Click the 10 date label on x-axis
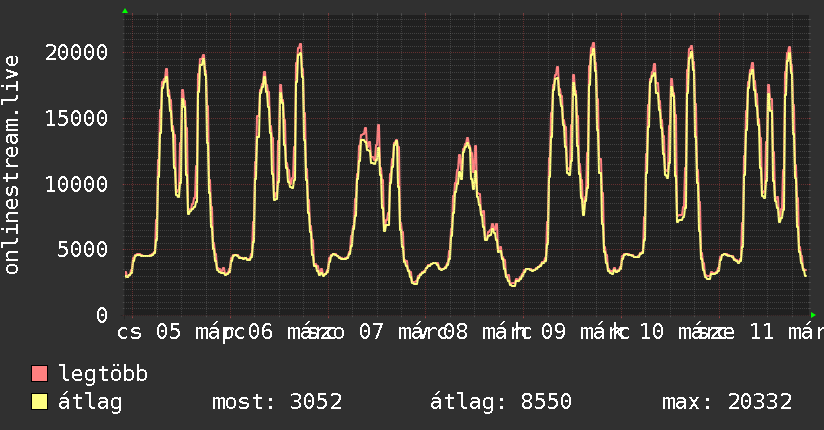Viewport: 824px width, 430px height. click(652, 332)
